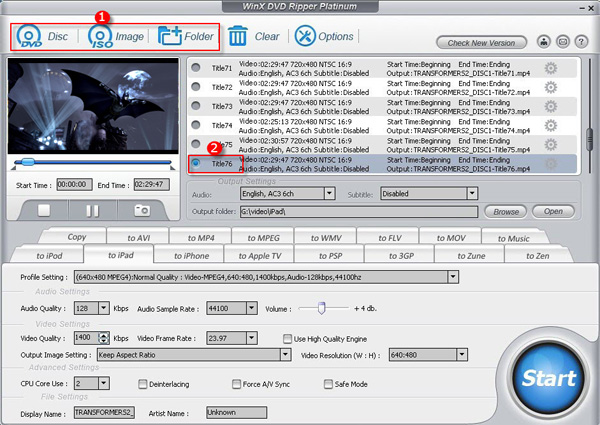Switch to the to MP4 tab
The width and height of the screenshot is (600, 425).
point(201,238)
